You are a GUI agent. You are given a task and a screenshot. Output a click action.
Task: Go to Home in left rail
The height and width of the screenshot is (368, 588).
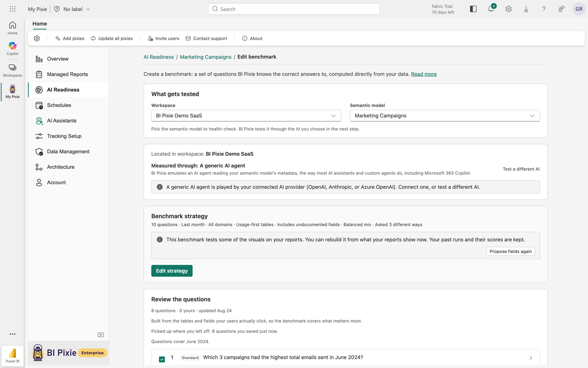click(x=12, y=28)
